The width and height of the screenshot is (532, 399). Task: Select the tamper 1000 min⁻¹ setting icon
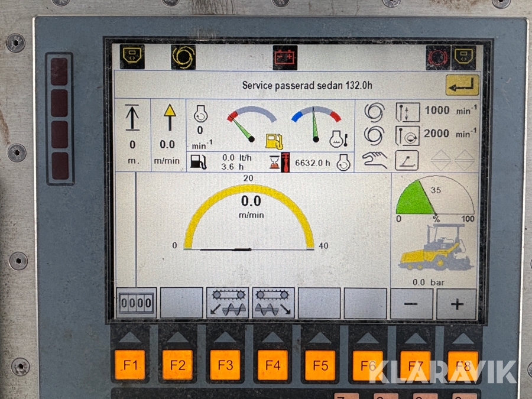(407, 112)
